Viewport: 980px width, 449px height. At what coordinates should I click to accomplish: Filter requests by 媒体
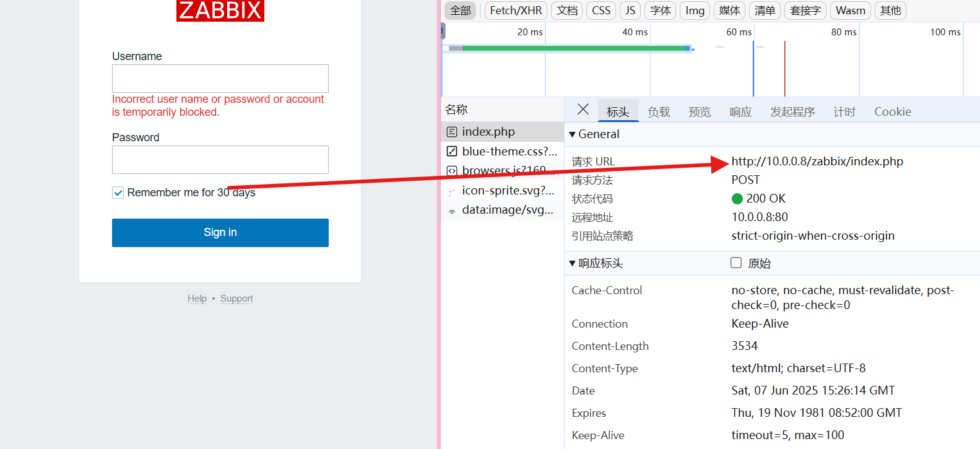730,11
